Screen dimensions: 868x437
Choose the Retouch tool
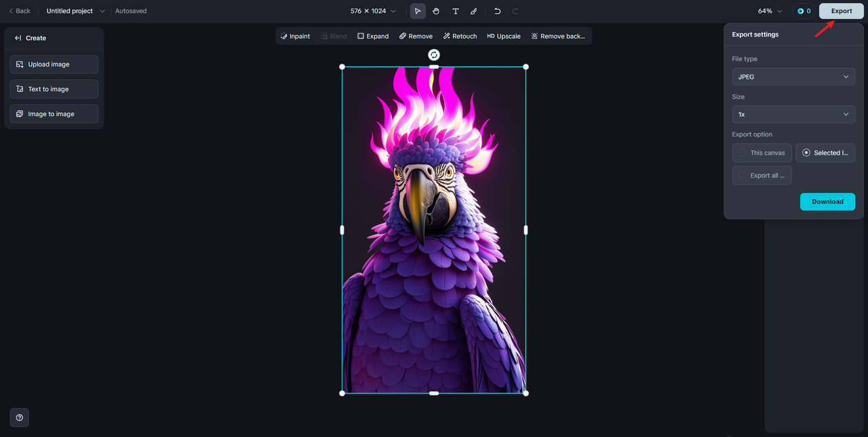coord(460,36)
